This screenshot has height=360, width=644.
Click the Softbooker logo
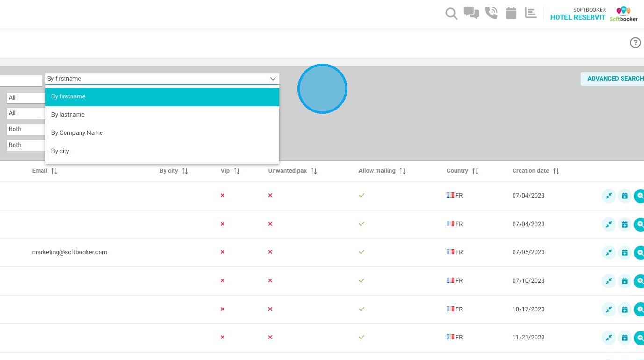[623, 14]
